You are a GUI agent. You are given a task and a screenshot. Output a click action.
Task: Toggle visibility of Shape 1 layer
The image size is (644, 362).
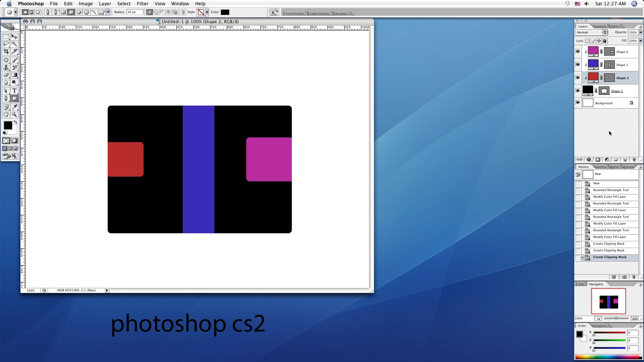tap(578, 91)
